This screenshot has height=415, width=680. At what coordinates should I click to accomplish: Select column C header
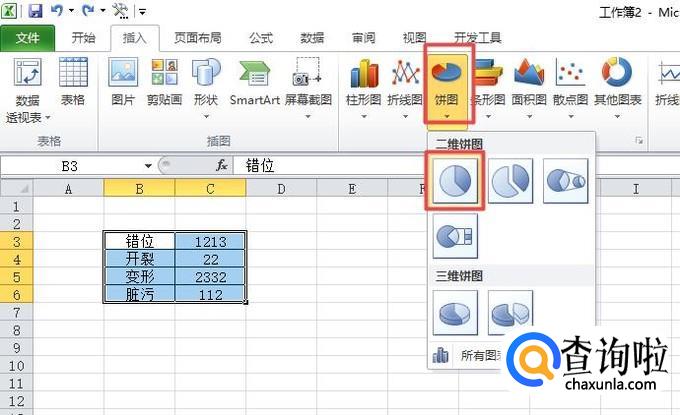210,189
